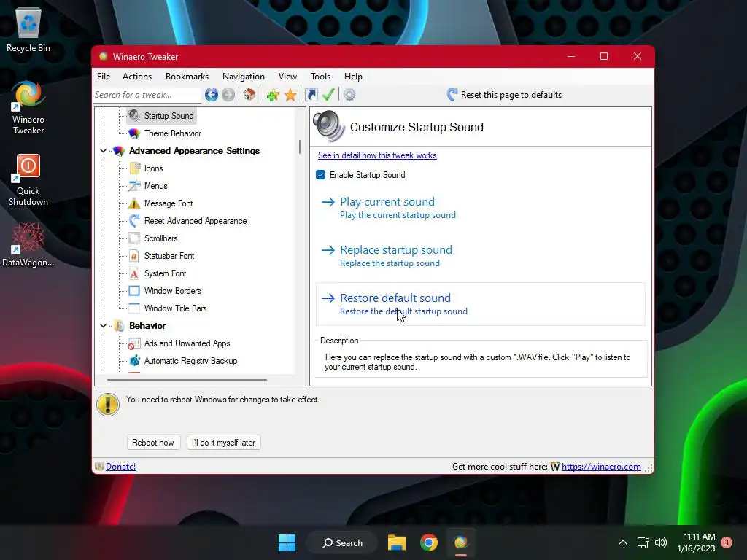Open the Actions menu
Screen dimensions: 747x560
tap(137, 76)
